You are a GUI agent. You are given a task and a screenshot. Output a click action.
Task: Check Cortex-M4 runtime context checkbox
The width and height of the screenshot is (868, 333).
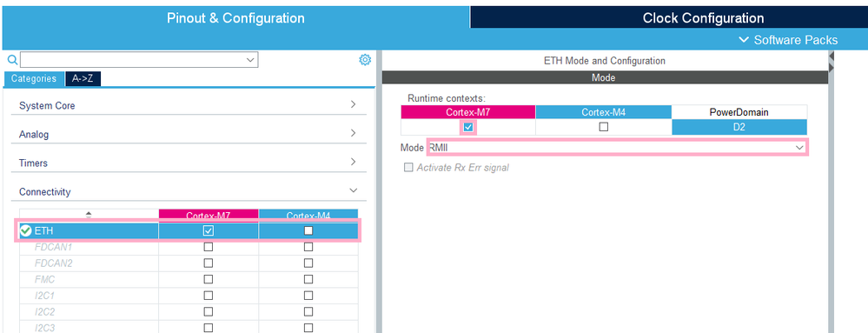pyautogui.click(x=603, y=127)
